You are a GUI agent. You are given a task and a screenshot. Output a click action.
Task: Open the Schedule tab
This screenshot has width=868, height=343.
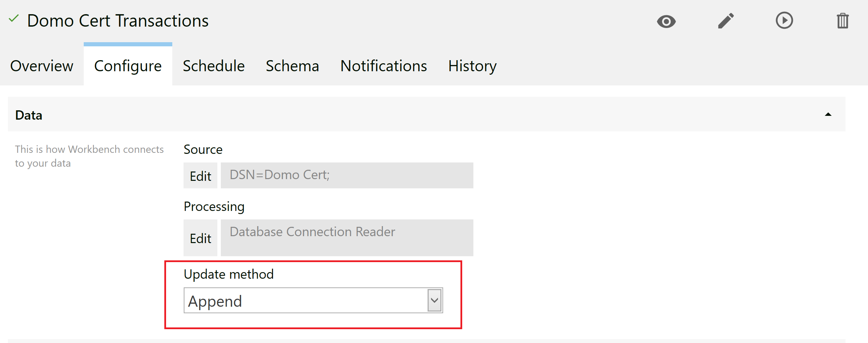pyautogui.click(x=213, y=66)
